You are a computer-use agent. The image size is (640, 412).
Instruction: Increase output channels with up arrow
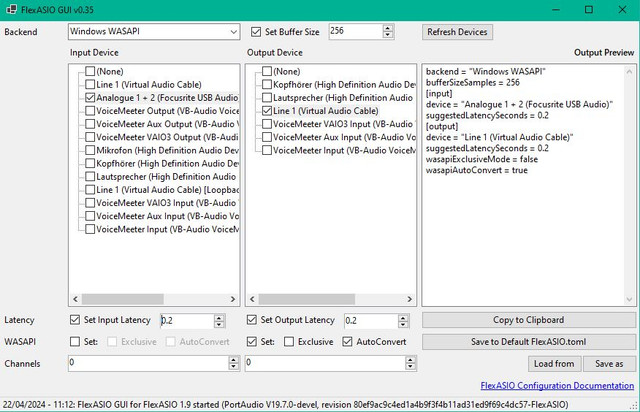click(410, 360)
